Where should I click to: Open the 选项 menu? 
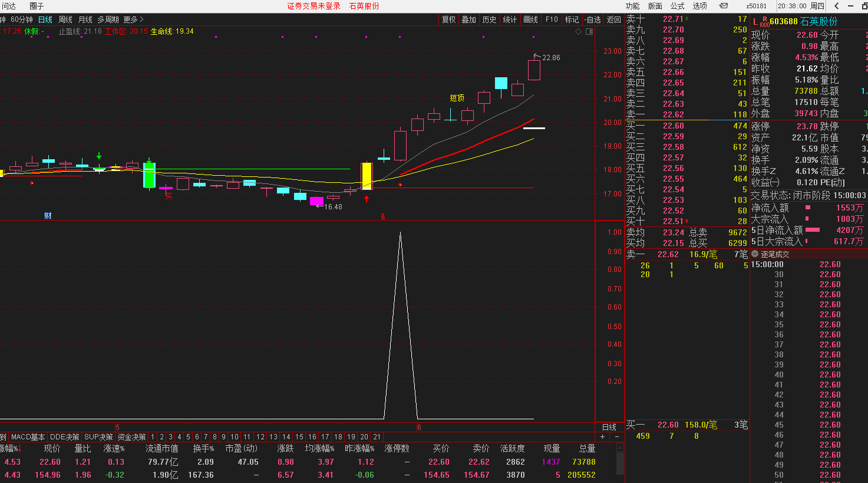[x=699, y=6]
